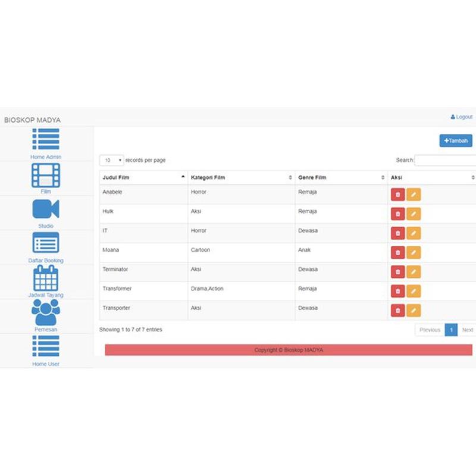This screenshot has height=476, width=476.
Task: Delete the Anabele film row
Action: [x=397, y=195]
